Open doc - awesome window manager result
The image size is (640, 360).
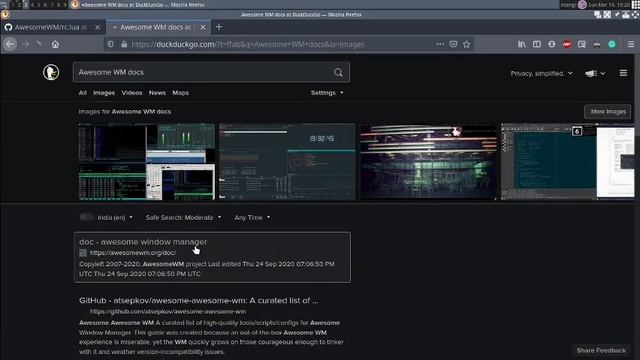pos(143,242)
